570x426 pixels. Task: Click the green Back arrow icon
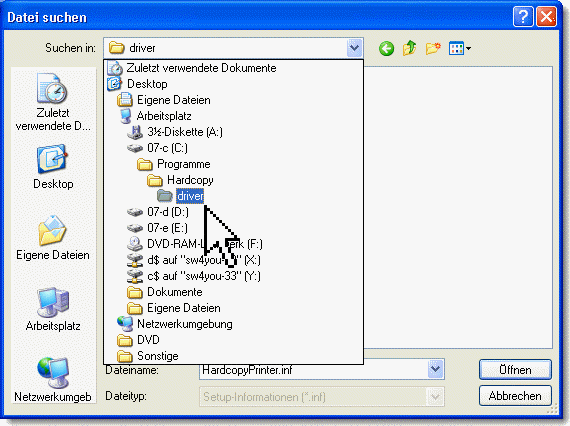click(x=386, y=48)
